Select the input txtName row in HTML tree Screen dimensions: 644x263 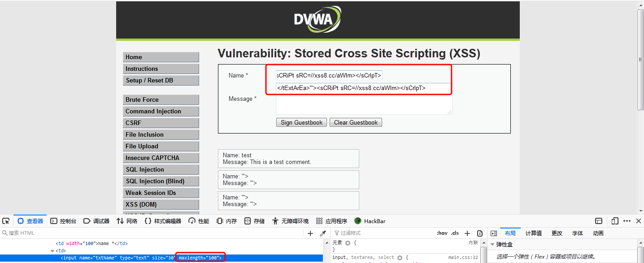(x=161, y=258)
